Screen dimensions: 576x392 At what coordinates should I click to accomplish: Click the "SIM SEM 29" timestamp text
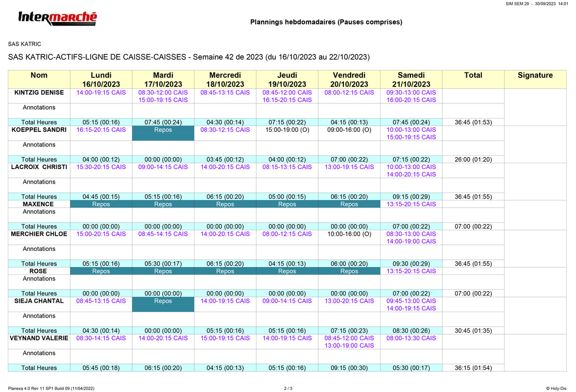coord(537,3)
